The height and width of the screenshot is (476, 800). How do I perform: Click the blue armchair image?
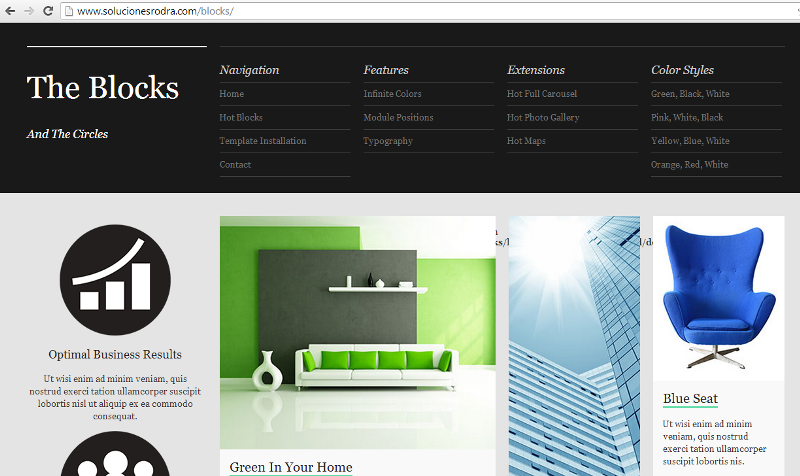(x=718, y=298)
